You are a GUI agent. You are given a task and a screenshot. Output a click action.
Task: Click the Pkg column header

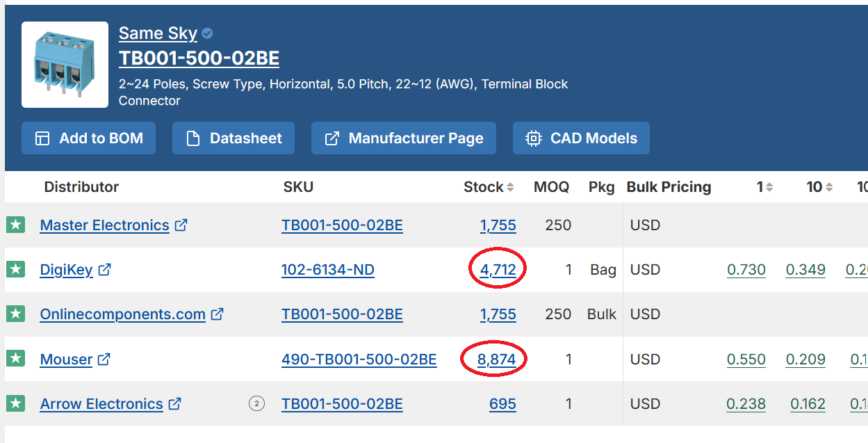pyautogui.click(x=601, y=187)
